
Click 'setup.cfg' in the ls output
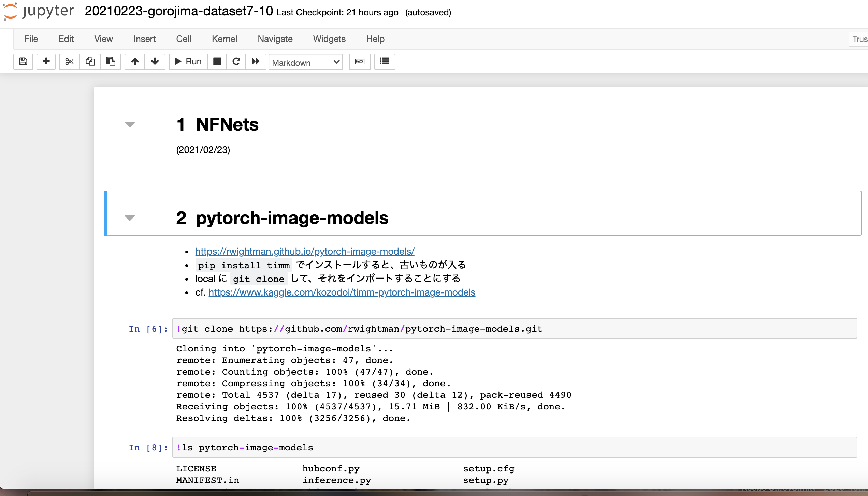tap(489, 468)
